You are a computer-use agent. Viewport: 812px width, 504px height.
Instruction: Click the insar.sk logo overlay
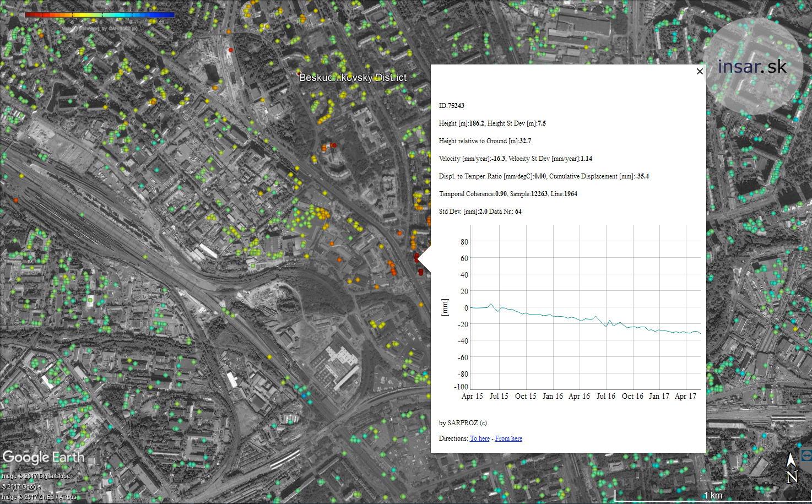coord(753,67)
